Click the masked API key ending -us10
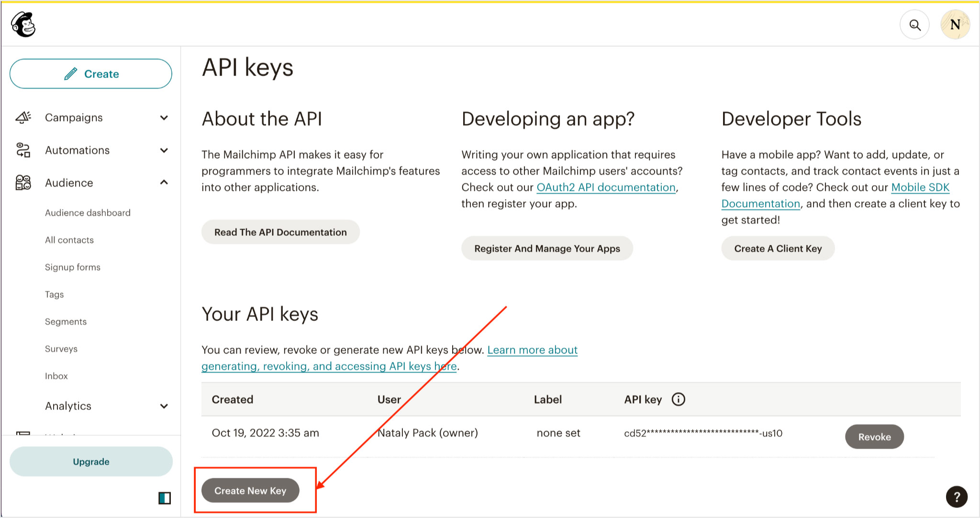 (703, 433)
